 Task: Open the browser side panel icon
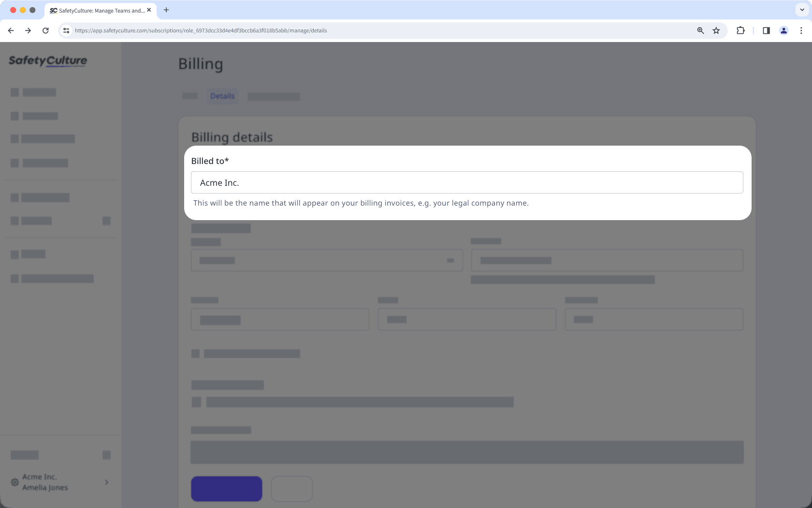[766, 30]
